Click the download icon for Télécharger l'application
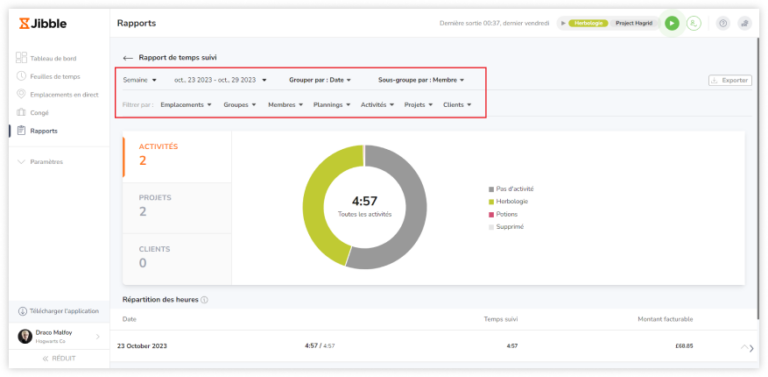Image resolution: width=768 pixels, height=377 pixels. click(x=23, y=311)
